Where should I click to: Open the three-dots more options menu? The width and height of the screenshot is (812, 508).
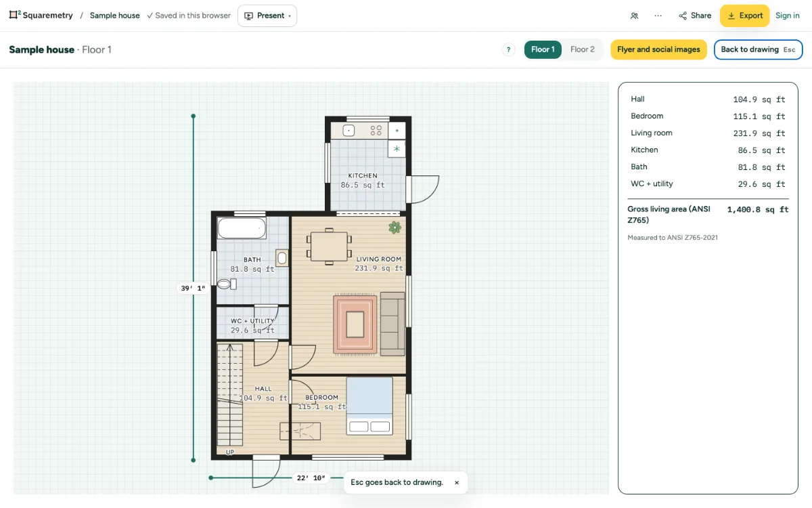658,16
